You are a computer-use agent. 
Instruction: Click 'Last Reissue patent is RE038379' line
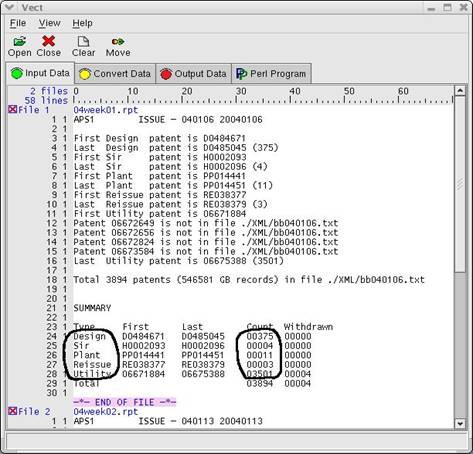(170, 204)
